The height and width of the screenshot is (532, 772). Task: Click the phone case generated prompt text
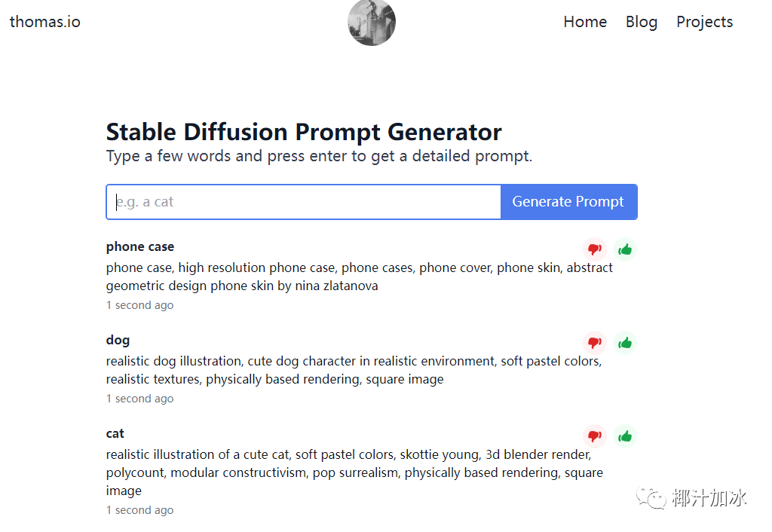point(359,277)
